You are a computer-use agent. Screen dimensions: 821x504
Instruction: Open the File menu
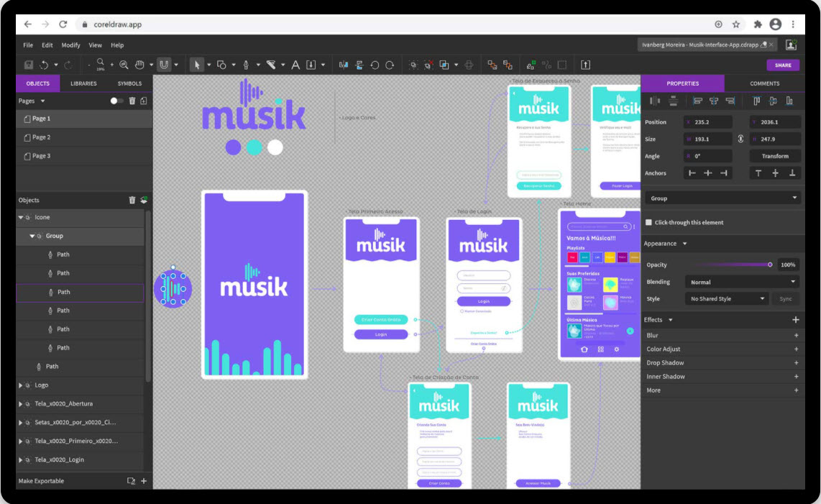coord(28,45)
